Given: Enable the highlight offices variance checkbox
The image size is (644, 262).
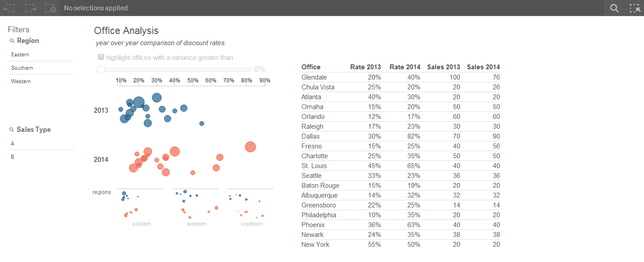Looking at the screenshot, I should (101, 57).
